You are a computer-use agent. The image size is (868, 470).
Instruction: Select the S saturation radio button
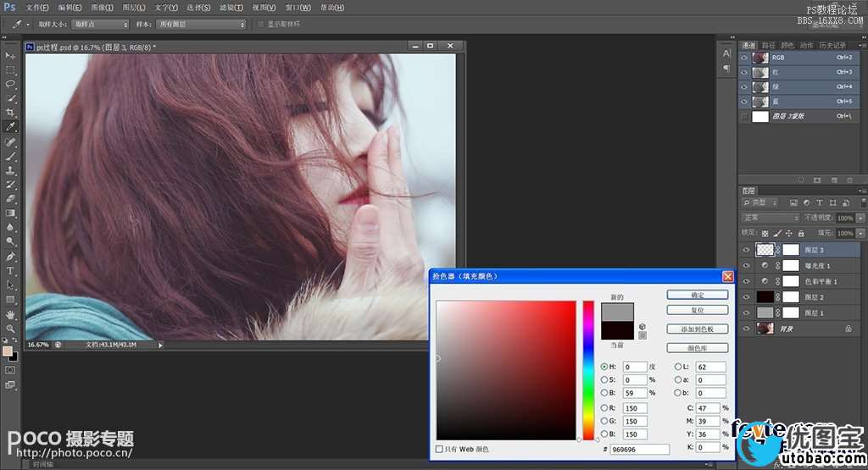pos(604,380)
